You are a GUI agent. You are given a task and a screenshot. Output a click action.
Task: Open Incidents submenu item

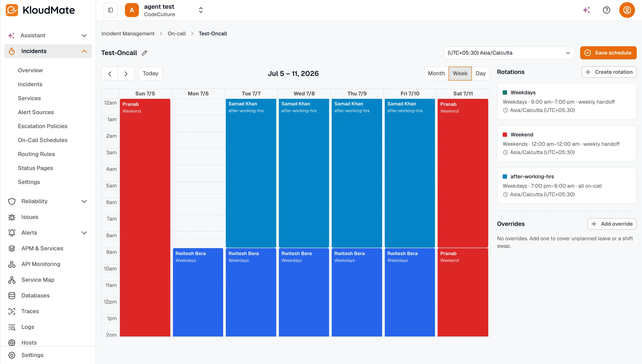tap(30, 84)
